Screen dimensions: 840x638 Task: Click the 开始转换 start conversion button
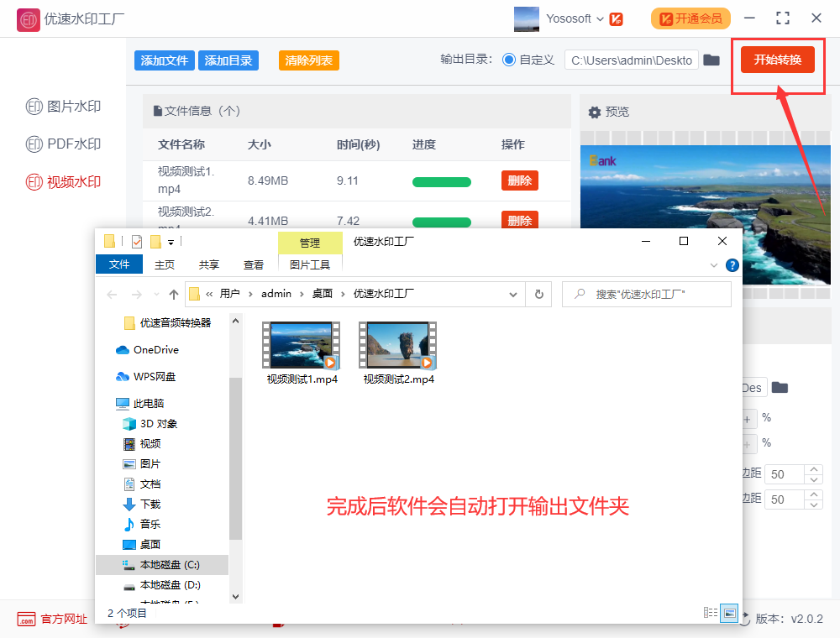click(x=778, y=60)
